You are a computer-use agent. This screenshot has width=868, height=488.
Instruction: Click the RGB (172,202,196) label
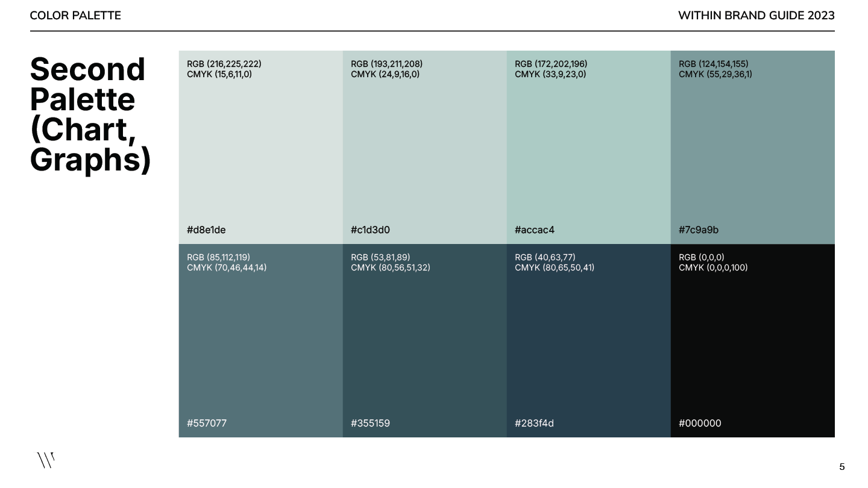coord(551,64)
